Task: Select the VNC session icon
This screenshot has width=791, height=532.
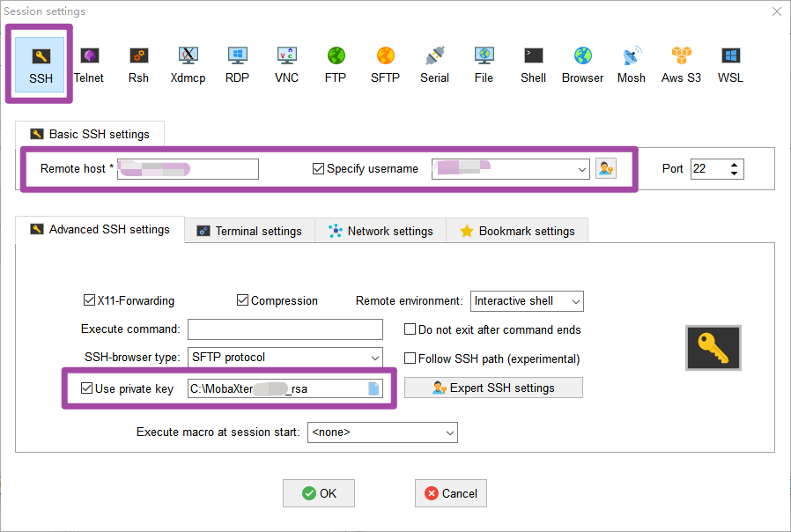Action: point(286,64)
